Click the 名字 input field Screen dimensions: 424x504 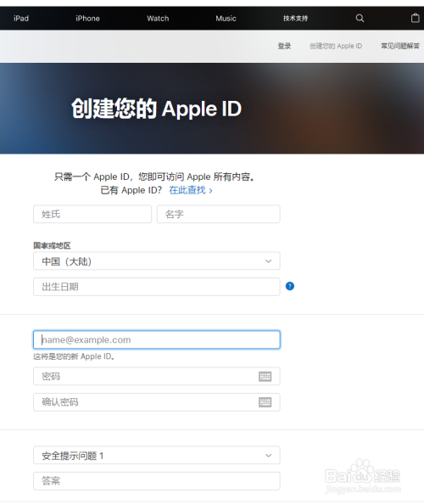pos(219,214)
